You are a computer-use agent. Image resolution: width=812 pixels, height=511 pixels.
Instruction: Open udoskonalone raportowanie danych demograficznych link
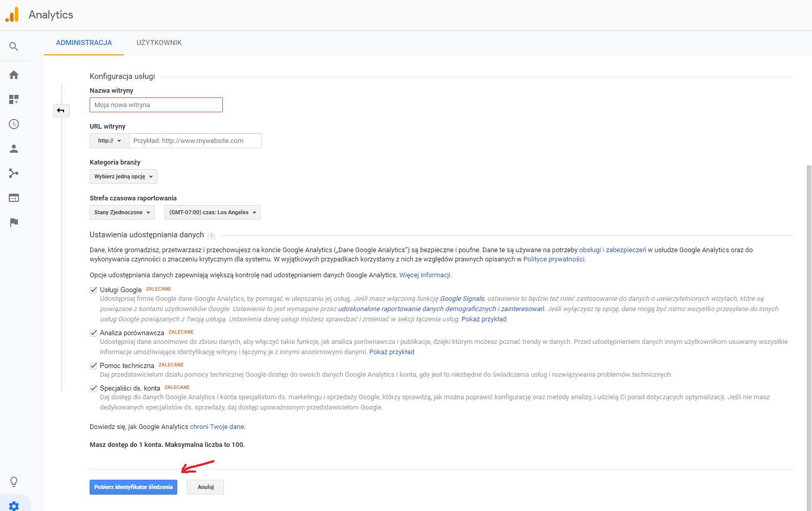point(441,309)
